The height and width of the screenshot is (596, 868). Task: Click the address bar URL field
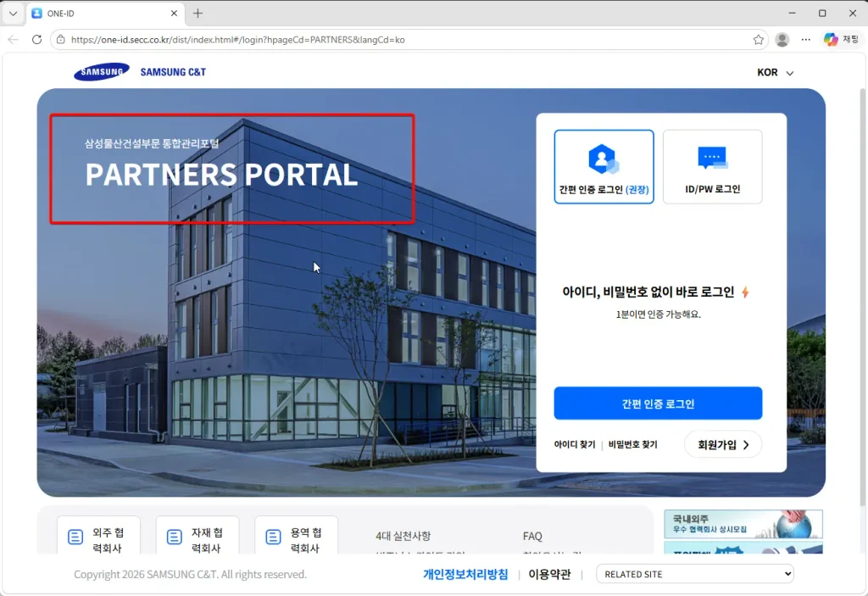409,39
